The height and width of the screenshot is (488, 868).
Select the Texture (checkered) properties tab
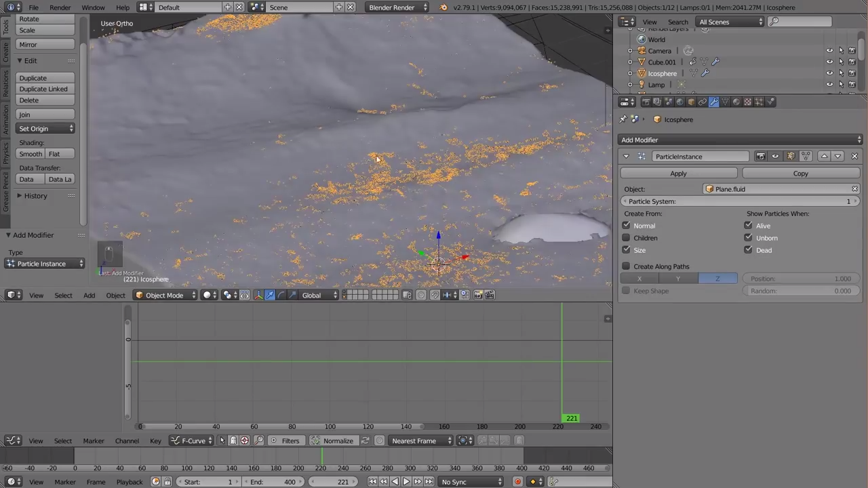(747, 102)
